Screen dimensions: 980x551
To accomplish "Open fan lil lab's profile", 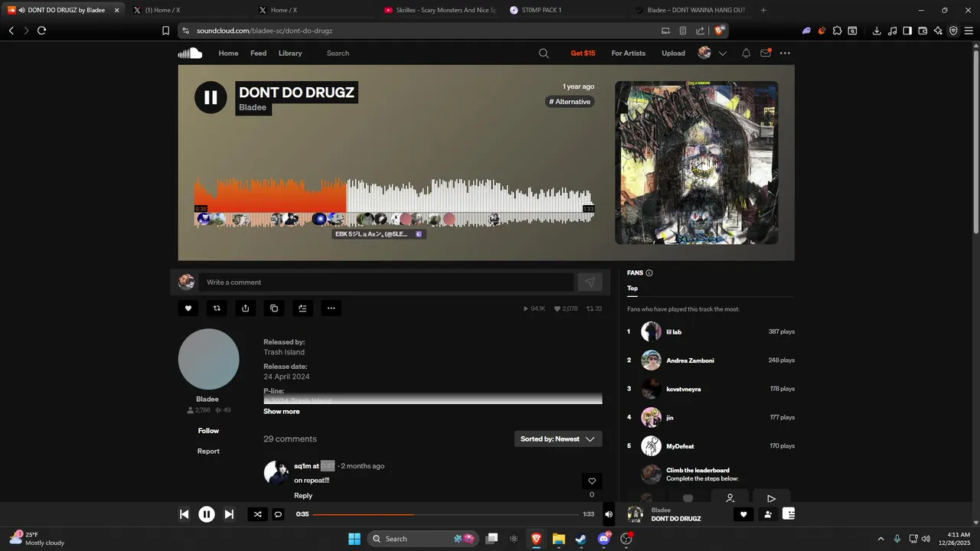I will pos(674,332).
